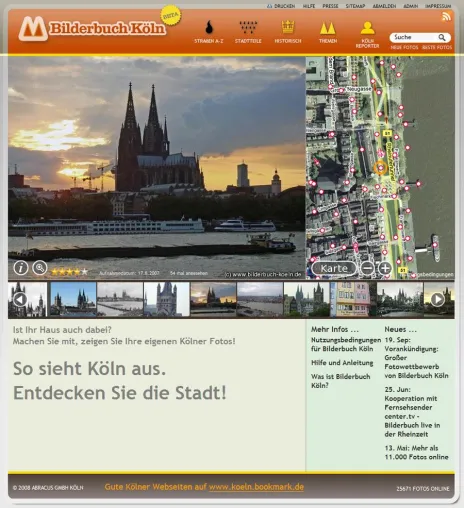
Task: Open the Stadtteile icon in header
Action: pyautogui.click(x=248, y=27)
